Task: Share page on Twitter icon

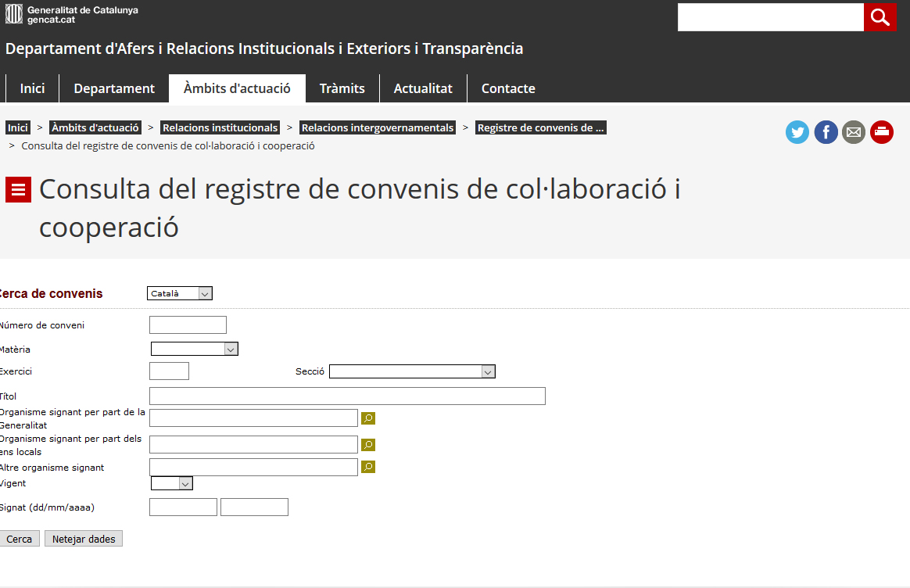Action: coord(797,132)
